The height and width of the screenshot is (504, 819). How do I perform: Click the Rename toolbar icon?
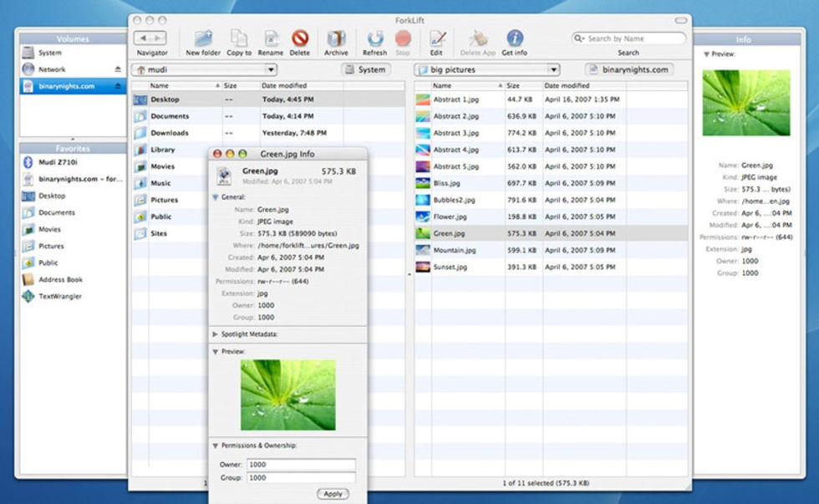(271, 38)
